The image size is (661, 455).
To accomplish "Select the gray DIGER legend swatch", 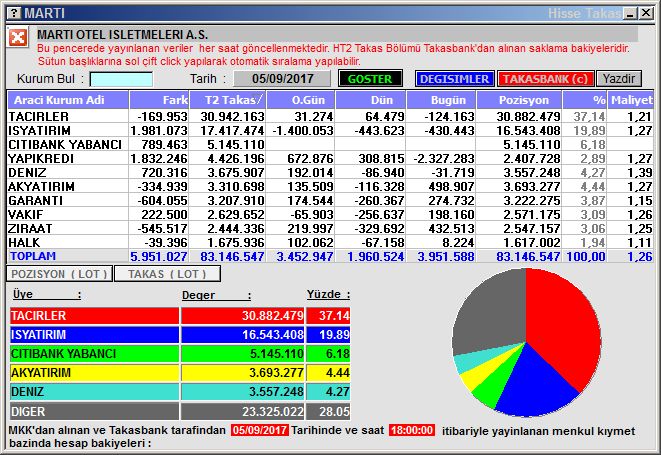I will [x=94, y=411].
